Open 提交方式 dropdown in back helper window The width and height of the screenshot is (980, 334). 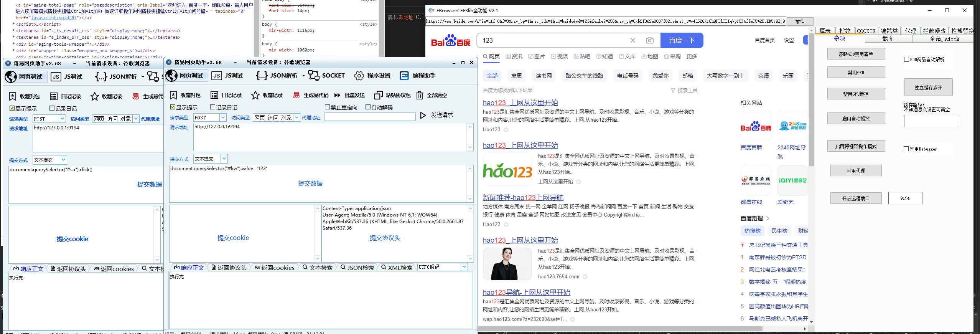[x=63, y=160]
